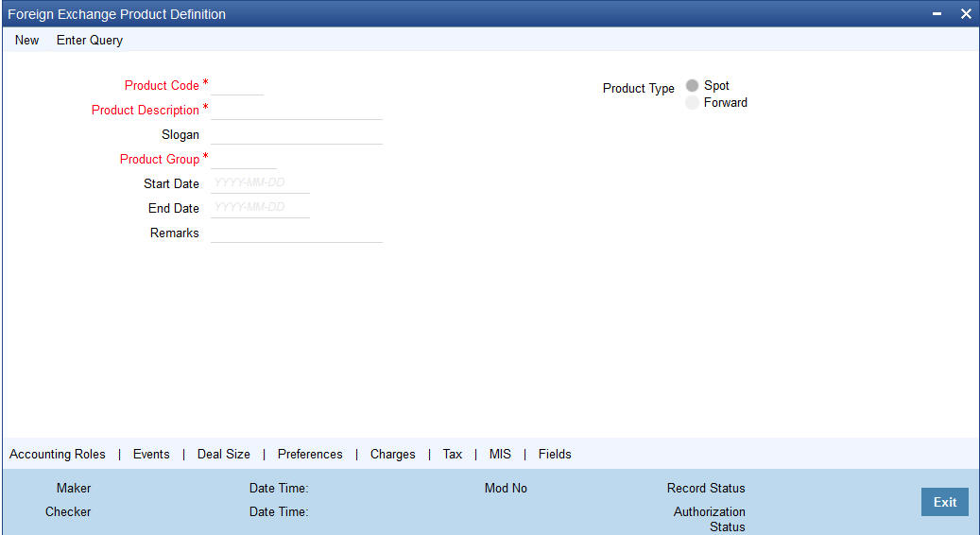
Task: Select the Spot product type
Action: tap(692, 86)
